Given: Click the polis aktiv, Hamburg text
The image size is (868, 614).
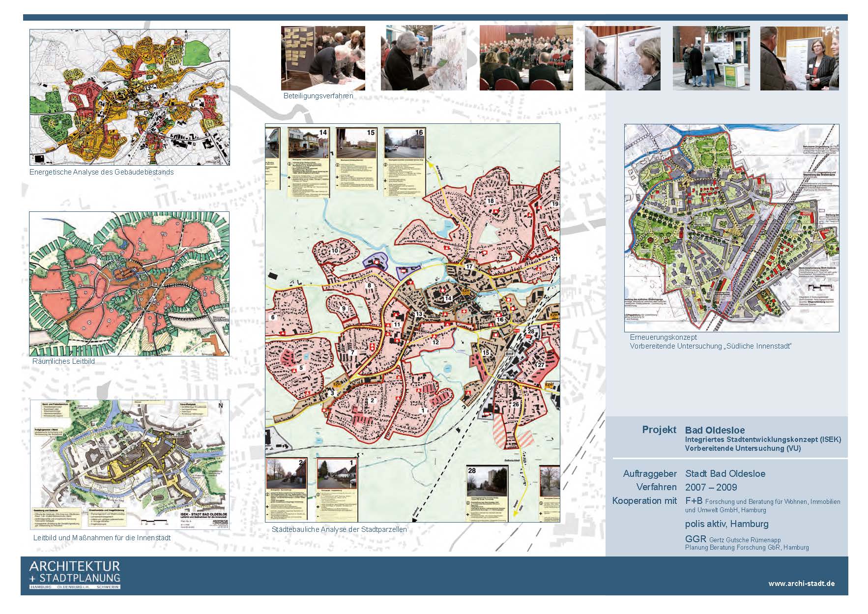Looking at the screenshot, I should [x=720, y=524].
